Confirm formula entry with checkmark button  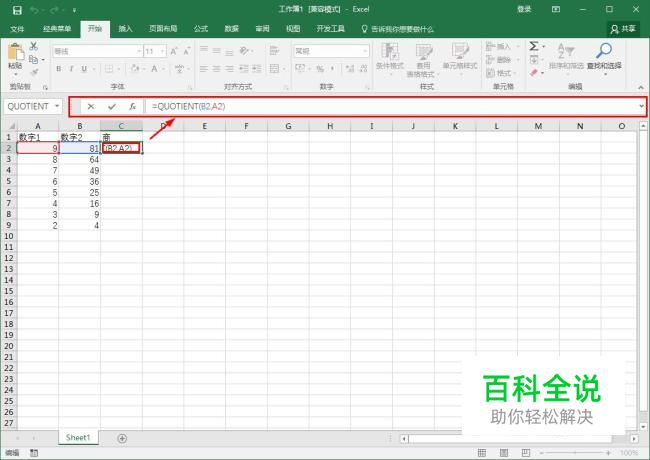(x=112, y=107)
